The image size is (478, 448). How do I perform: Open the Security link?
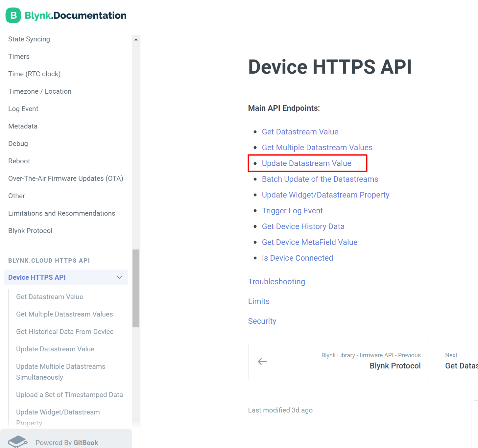coord(262,321)
